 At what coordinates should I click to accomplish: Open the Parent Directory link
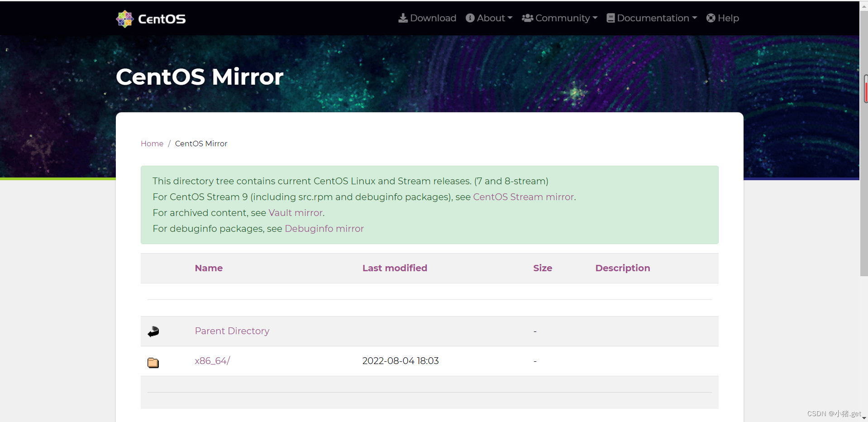(x=232, y=331)
